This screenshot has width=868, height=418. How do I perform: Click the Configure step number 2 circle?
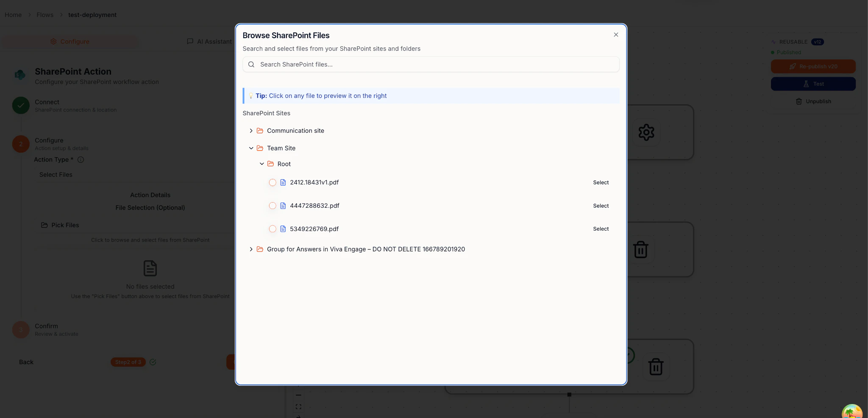click(21, 144)
